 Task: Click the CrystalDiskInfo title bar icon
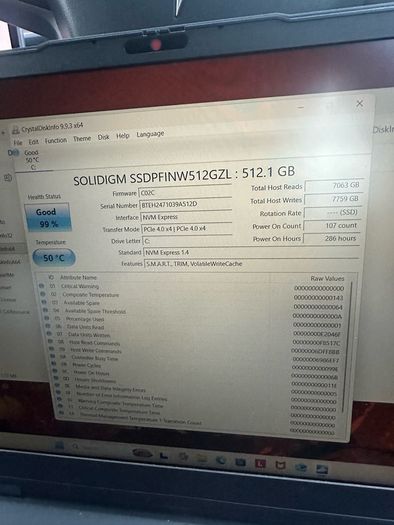[16, 130]
